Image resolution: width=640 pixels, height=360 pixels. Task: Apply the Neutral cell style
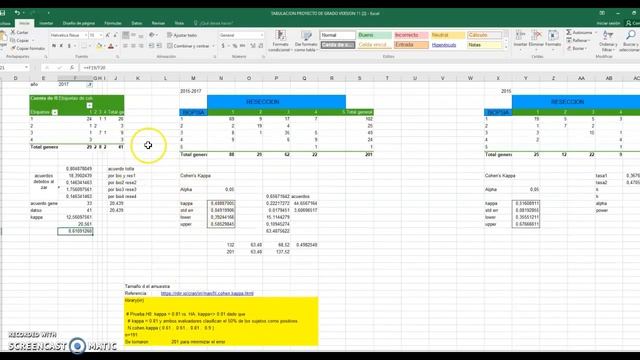click(x=447, y=35)
